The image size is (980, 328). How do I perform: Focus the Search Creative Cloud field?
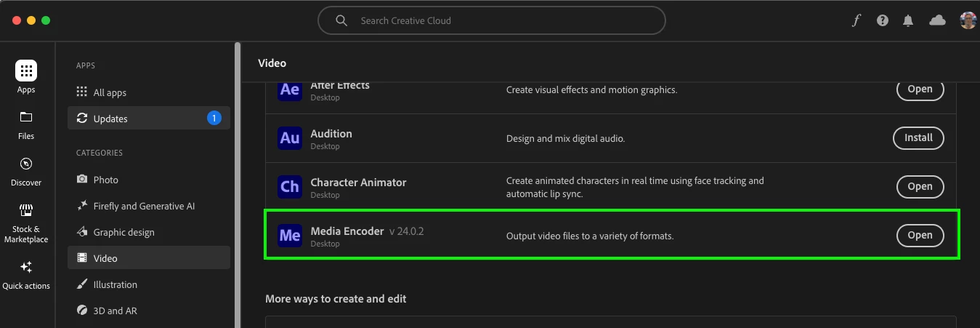[x=492, y=20]
